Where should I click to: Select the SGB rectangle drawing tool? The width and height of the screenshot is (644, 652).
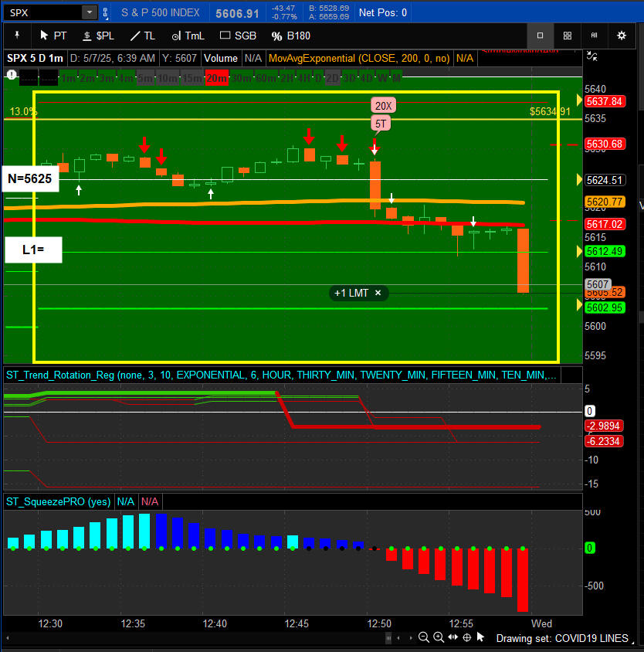click(238, 36)
